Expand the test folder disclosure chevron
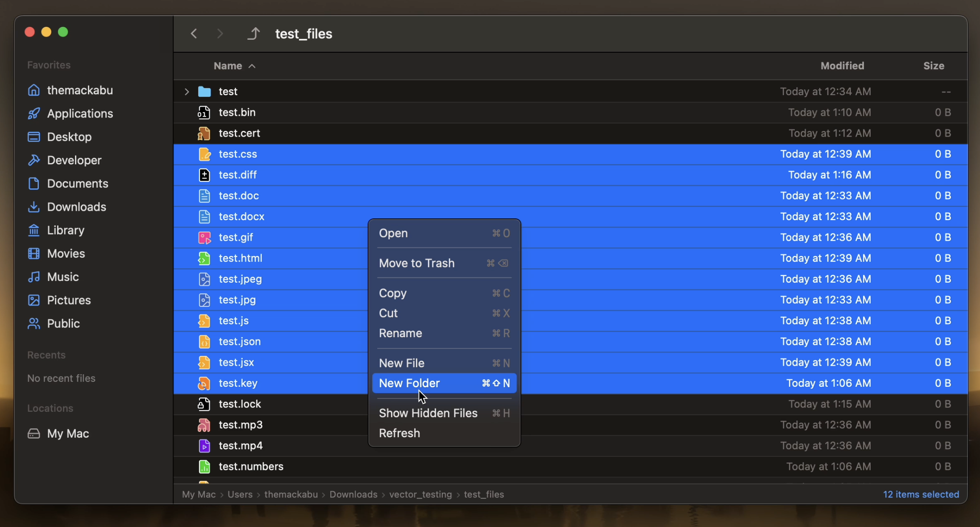 coord(187,92)
